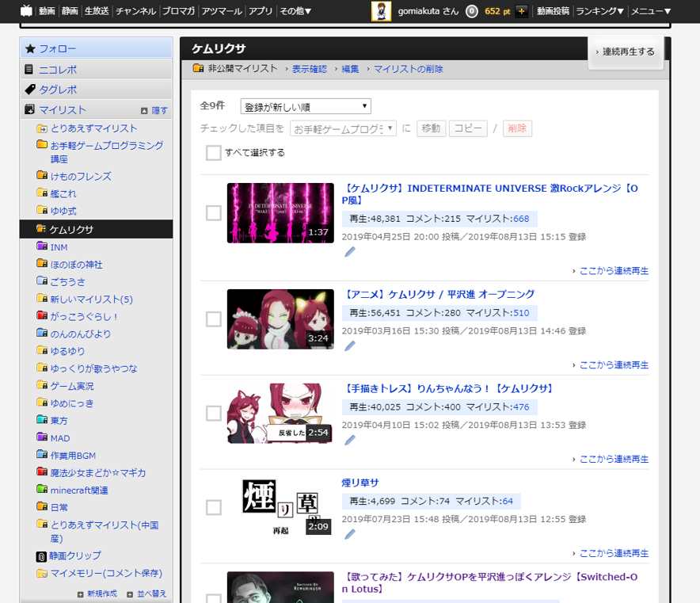
Task: Open アプリ in the top navigation
Action: tap(261, 11)
